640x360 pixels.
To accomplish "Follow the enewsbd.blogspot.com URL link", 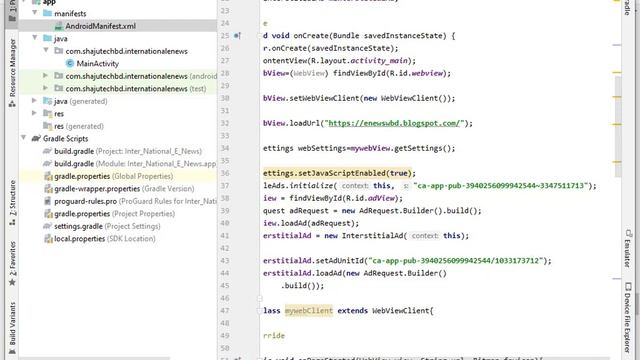I will click(394, 123).
